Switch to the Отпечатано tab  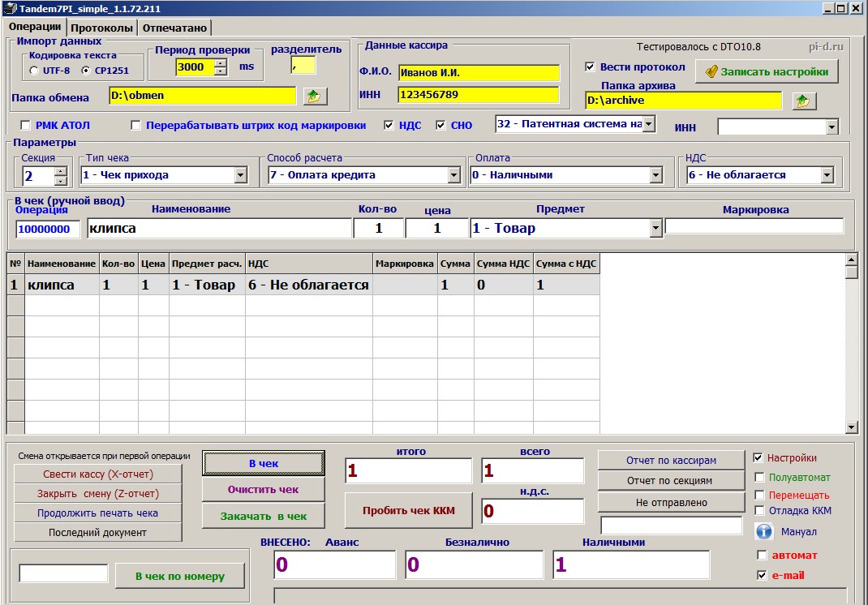pos(174,28)
